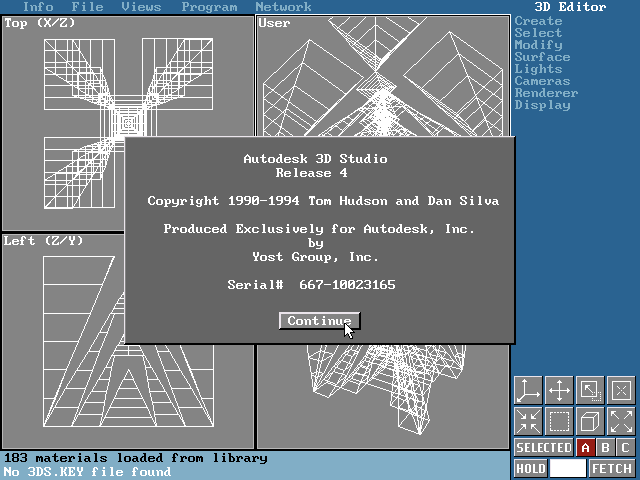Choose the Surface command
Screen dimensions: 640x480
click(x=542, y=57)
